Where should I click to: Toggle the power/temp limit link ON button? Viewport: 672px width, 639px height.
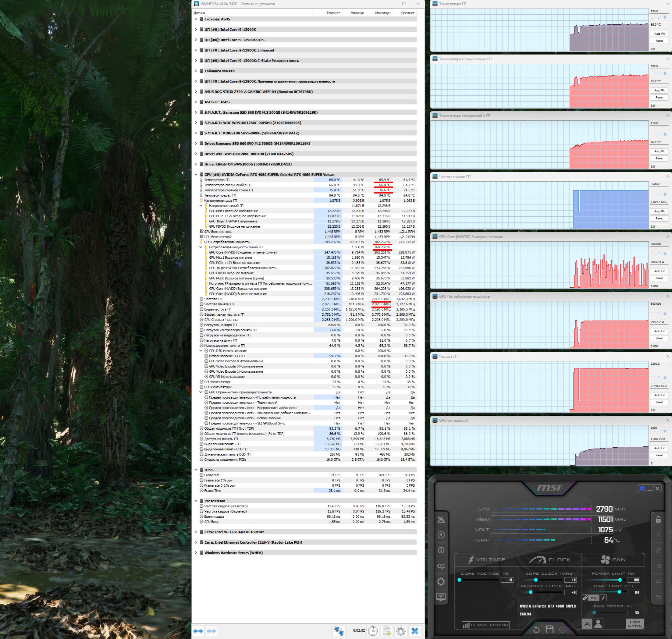593,598
